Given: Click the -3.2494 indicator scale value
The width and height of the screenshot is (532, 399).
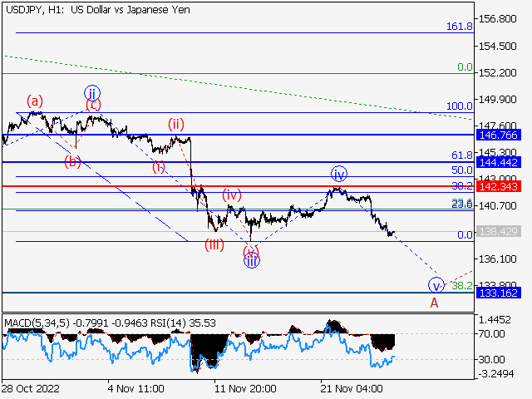Looking at the screenshot, I should (496, 374).
